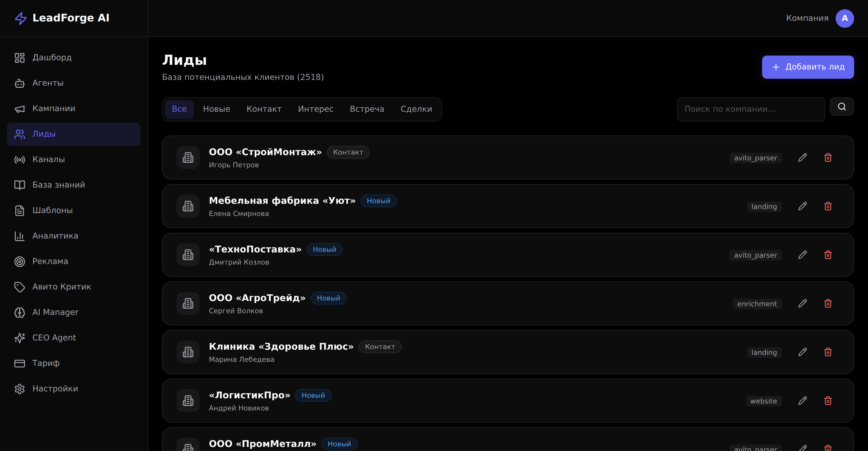
Task: Go to Кампании megaphone icon
Action: coord(20,109)
